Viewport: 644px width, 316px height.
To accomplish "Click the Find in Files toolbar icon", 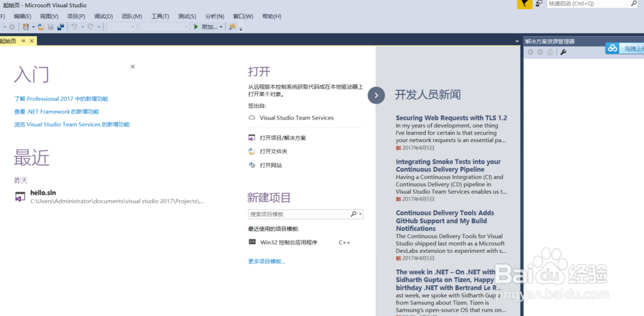I will point(232,26).
